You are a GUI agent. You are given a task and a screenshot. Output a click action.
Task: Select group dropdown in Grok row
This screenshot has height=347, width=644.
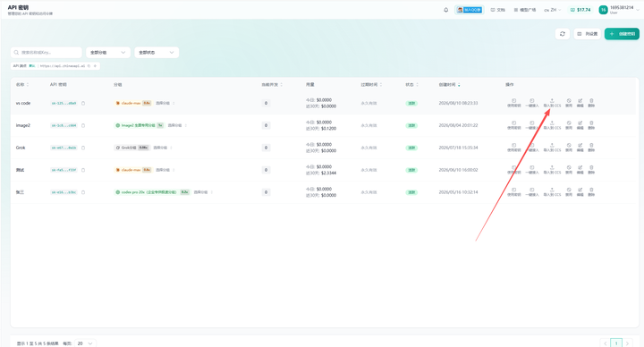coord(163,148)
